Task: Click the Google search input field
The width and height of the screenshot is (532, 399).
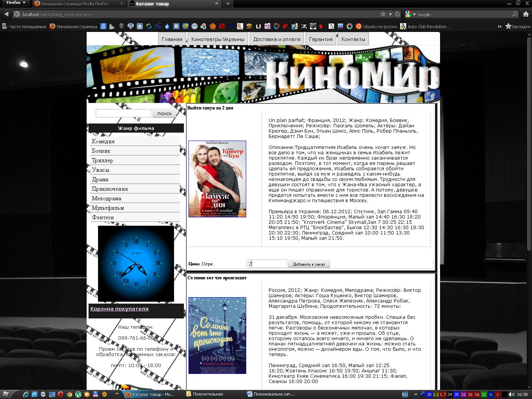Action: click(x=463, y=14)
